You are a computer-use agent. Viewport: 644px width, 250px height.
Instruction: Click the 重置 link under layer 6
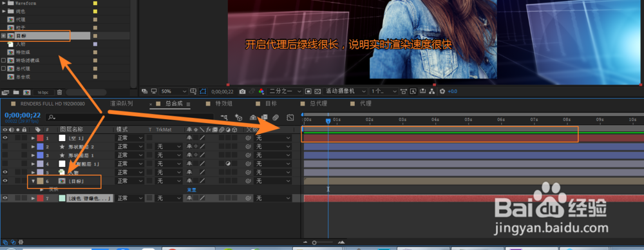point(191,189)
